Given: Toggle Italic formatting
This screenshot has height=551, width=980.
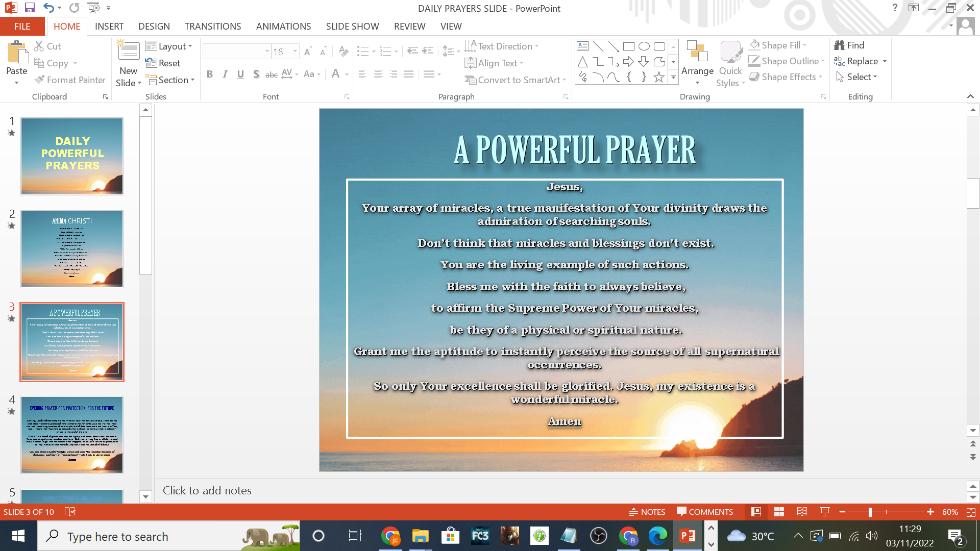Looking at the screenshot, I should point(225,74).
